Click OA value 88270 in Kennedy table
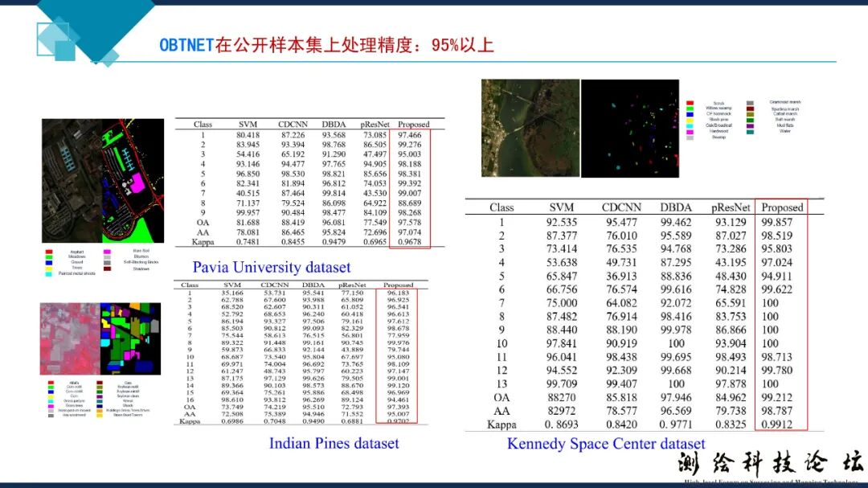Viewport: 868px width, 488px height. click(561, 398)
